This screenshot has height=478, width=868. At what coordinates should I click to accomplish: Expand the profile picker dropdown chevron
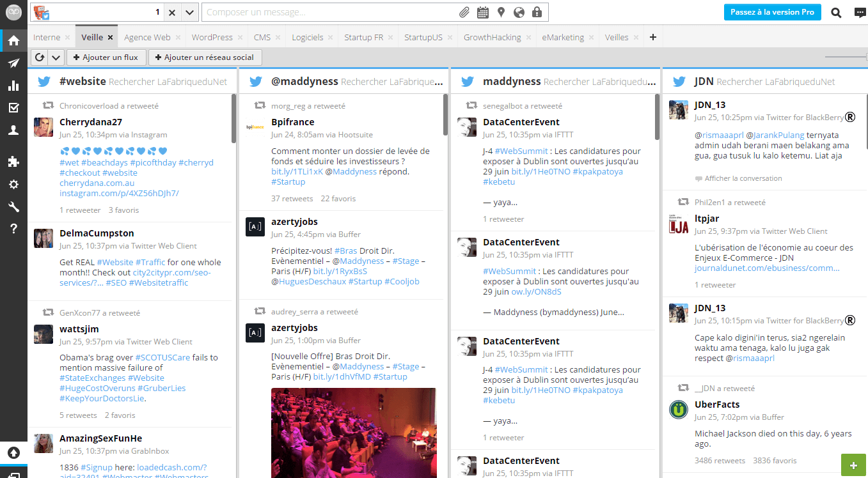[189, 12]
